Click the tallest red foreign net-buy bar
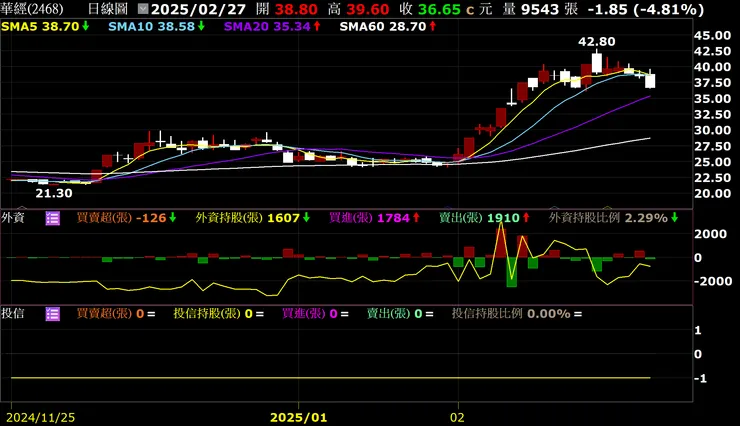 click(501, 242)
